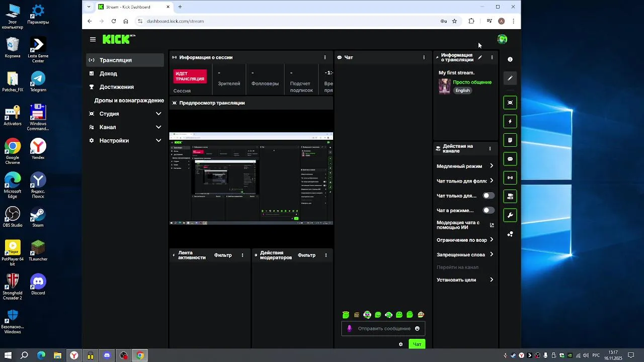Click the English language tag
The height and width of the screenshot is (362, 644).
pos(462,90)
